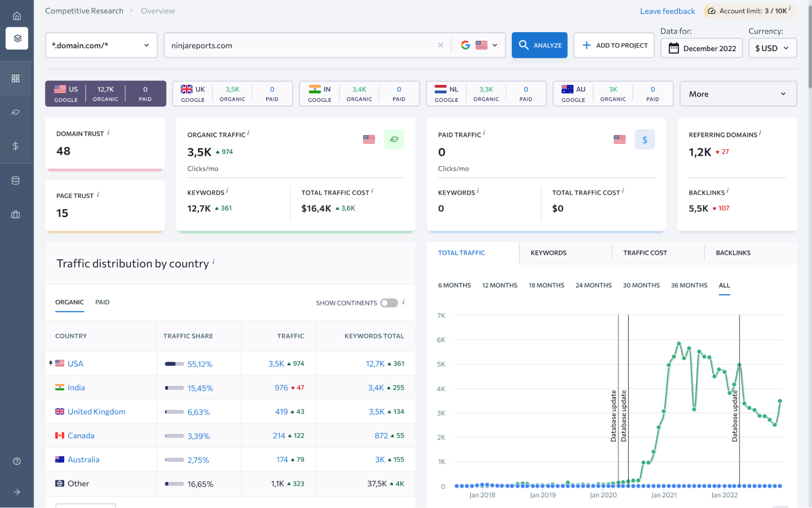The height and width of the screenshot is (508, 812).
Task: Click the UK Google flag icon
Action: click(186, 88)
